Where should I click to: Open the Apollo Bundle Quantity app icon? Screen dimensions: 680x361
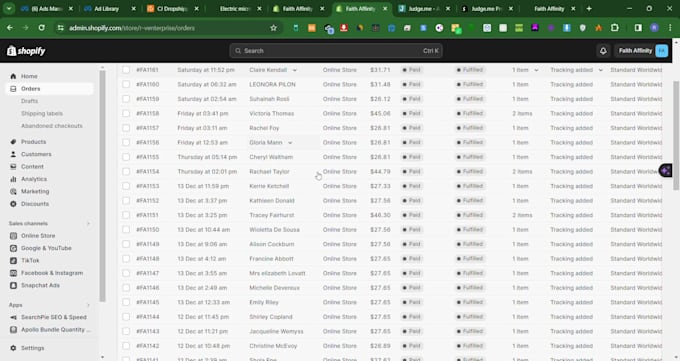[x=13, y=330]
